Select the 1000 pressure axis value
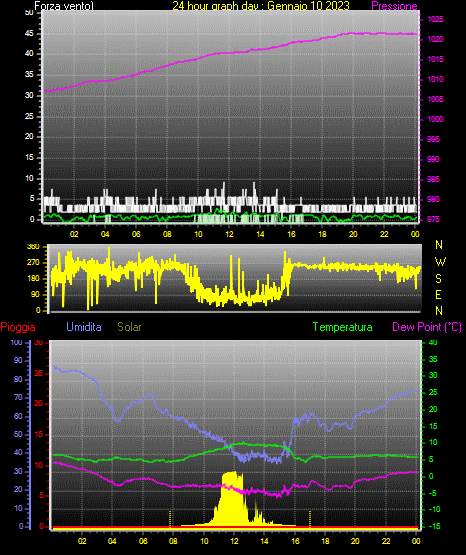 coord(435,119)
